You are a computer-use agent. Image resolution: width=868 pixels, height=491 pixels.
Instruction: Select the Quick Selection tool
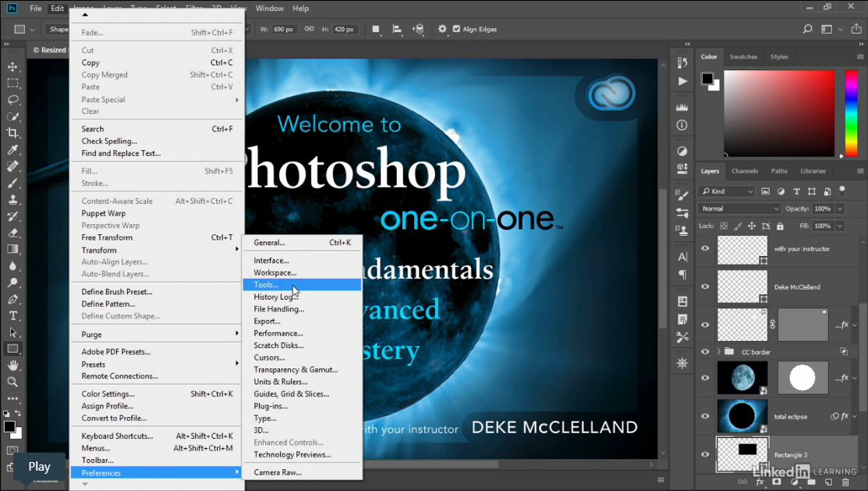(12, 116)
